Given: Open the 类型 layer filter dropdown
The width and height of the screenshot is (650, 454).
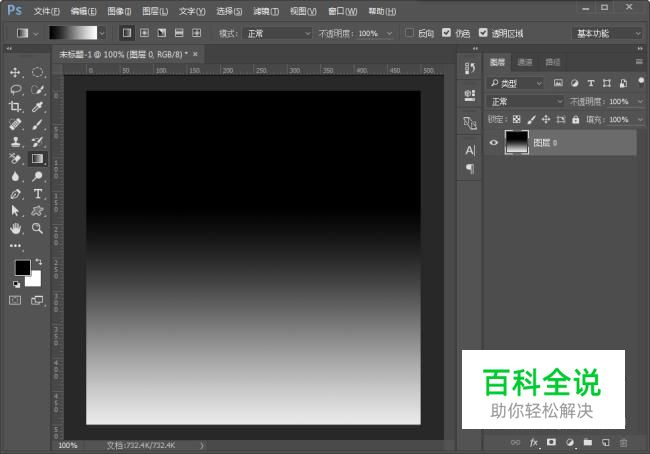Looking at the screenshot, I should coord(515,83).
